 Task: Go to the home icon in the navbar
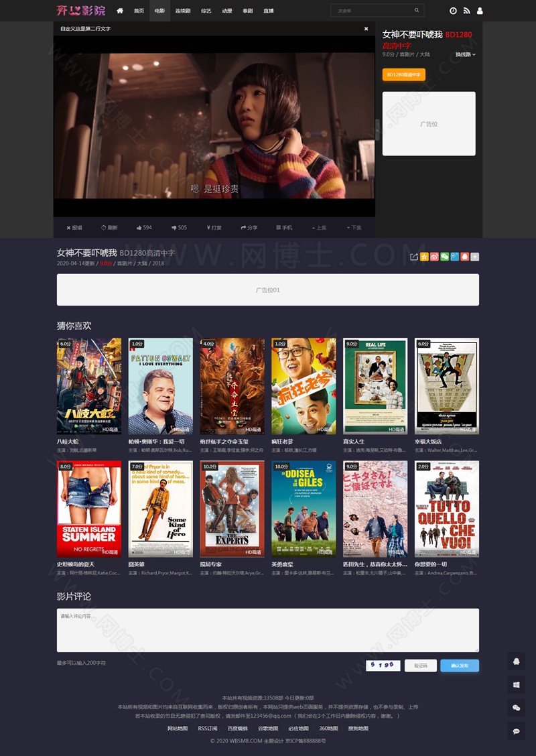point(120,11)
